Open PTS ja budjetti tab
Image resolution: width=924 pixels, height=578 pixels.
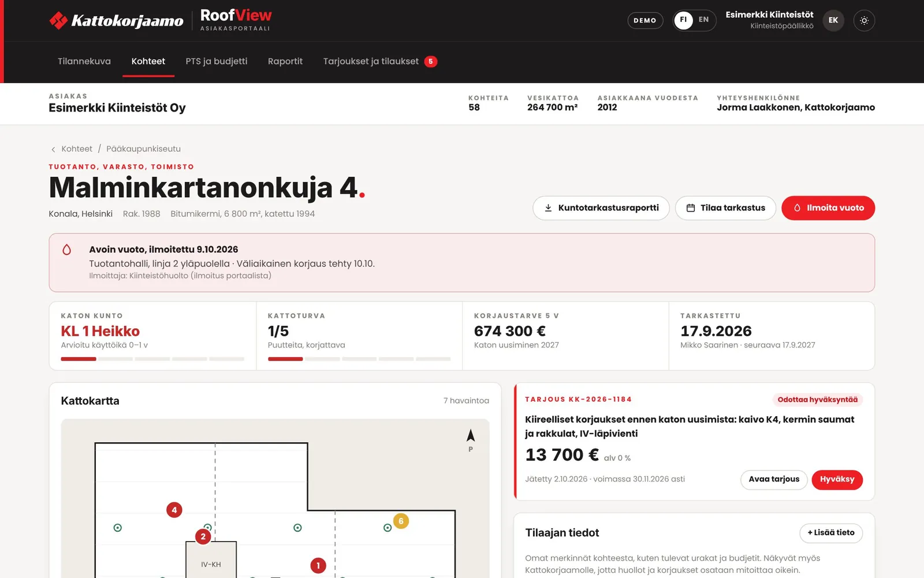pos(217,61)
